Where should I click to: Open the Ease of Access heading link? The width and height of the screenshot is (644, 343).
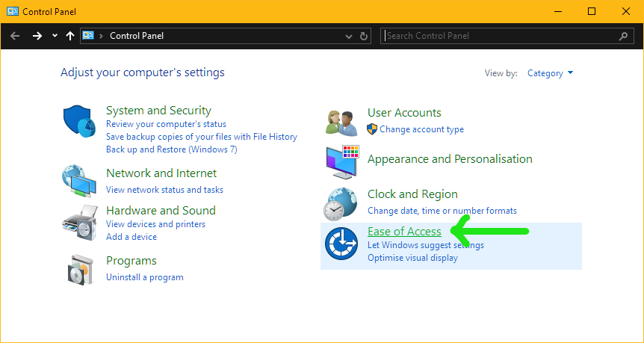click(x=404, y=232)
